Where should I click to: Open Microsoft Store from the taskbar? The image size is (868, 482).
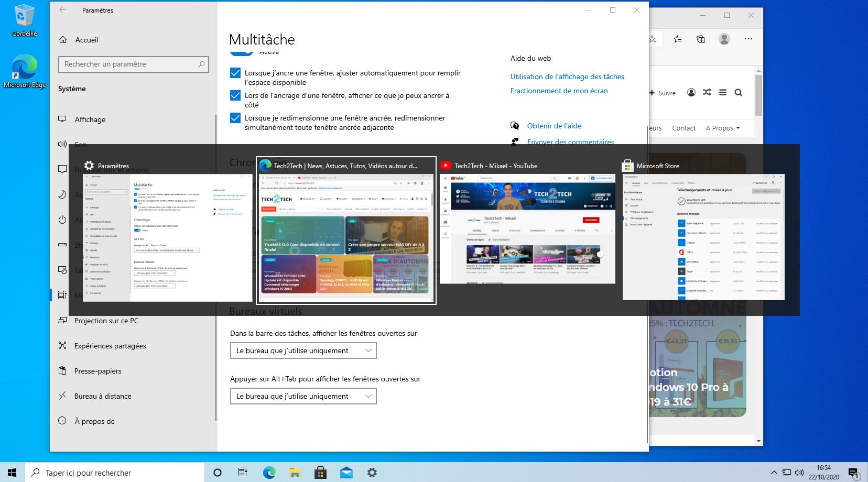tap(320, 473)
